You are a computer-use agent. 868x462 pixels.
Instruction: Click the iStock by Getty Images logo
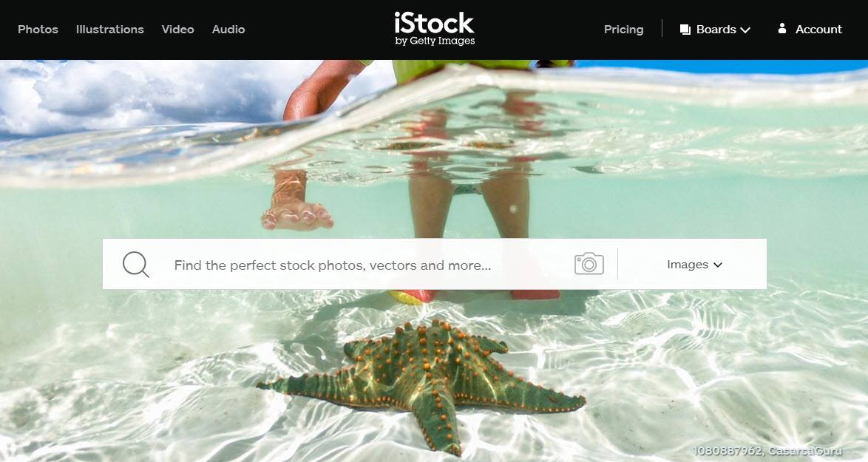[435, 29]
